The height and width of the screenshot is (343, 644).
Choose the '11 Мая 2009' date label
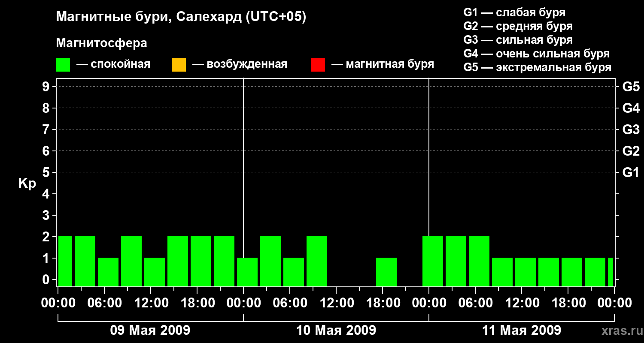[x=521, y=330]
